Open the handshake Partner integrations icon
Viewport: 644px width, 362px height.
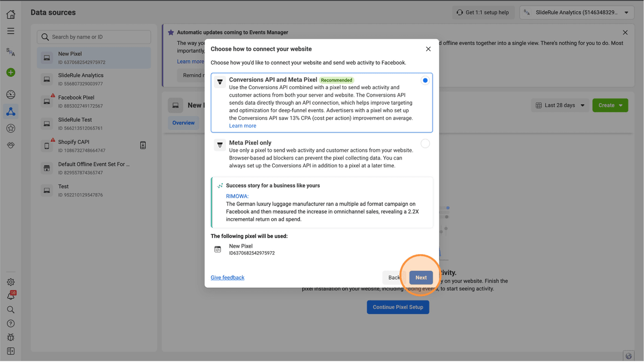(x=11, y=146)
